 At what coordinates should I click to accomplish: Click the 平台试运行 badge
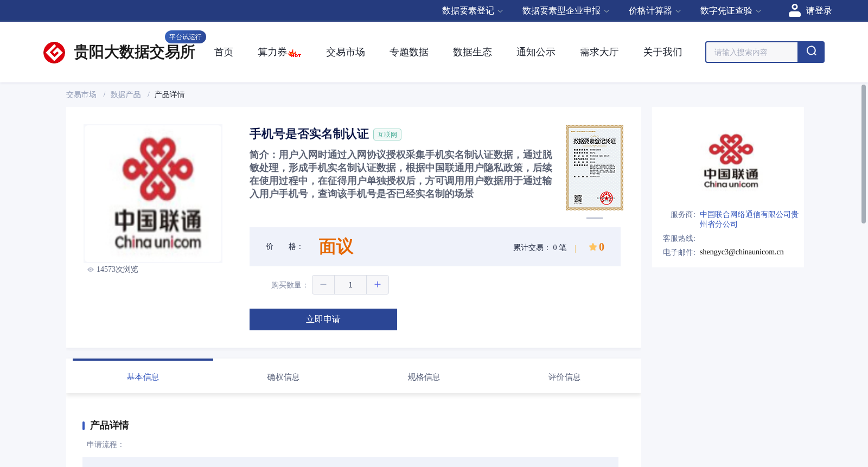(186, 37)
